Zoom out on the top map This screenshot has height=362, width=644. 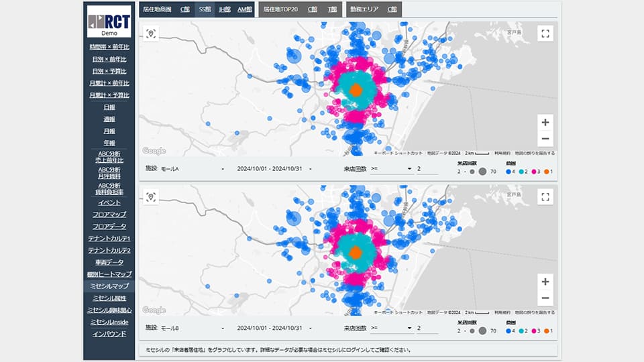(545, 139)
